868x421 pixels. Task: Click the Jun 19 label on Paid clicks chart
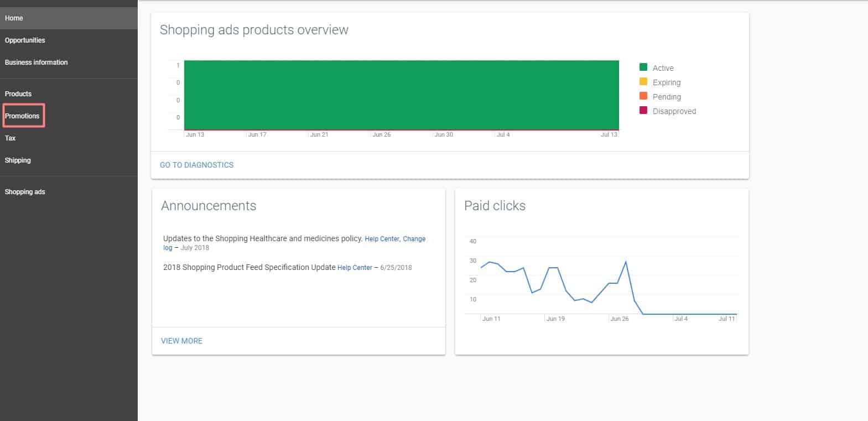(555, 319)
